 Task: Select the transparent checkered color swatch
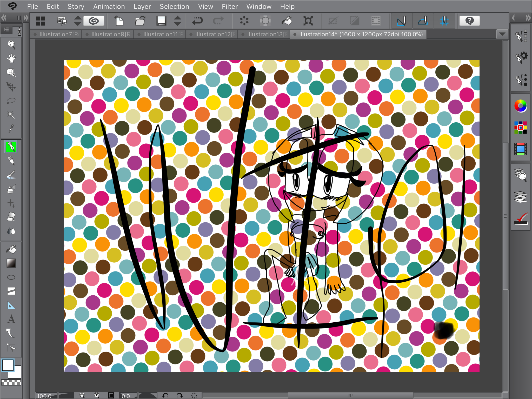pos(11,382)
